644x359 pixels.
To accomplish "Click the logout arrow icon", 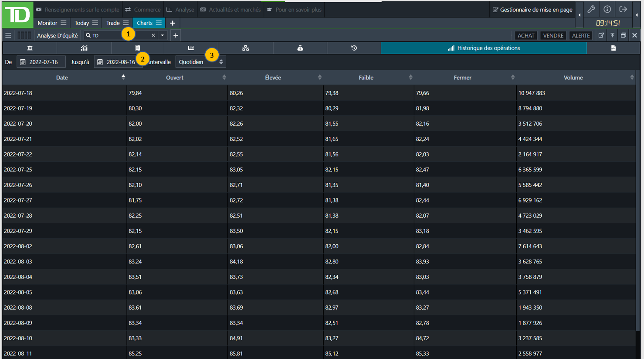I will [x=623, y=9].
